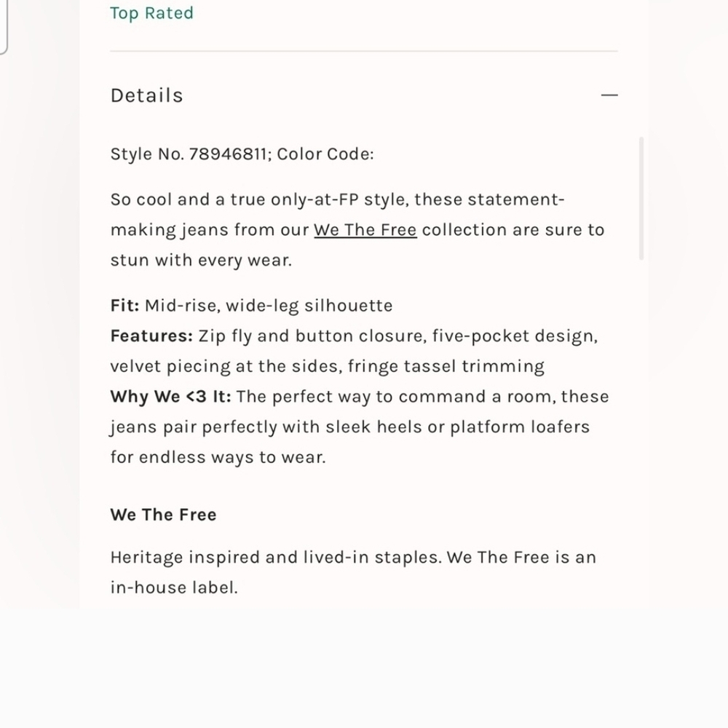Click the text for endless ways to wear
The width and height of the screenshot is (728, 728).
218,457
